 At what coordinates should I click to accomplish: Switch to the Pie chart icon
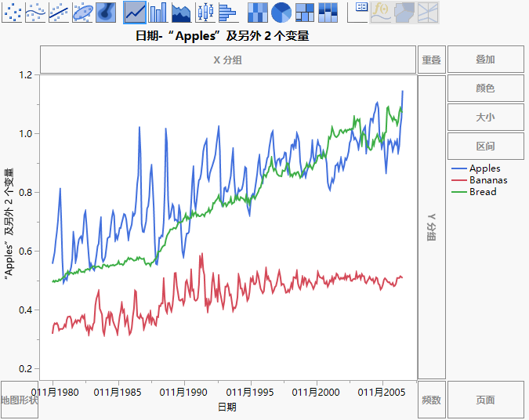point(281,12)
